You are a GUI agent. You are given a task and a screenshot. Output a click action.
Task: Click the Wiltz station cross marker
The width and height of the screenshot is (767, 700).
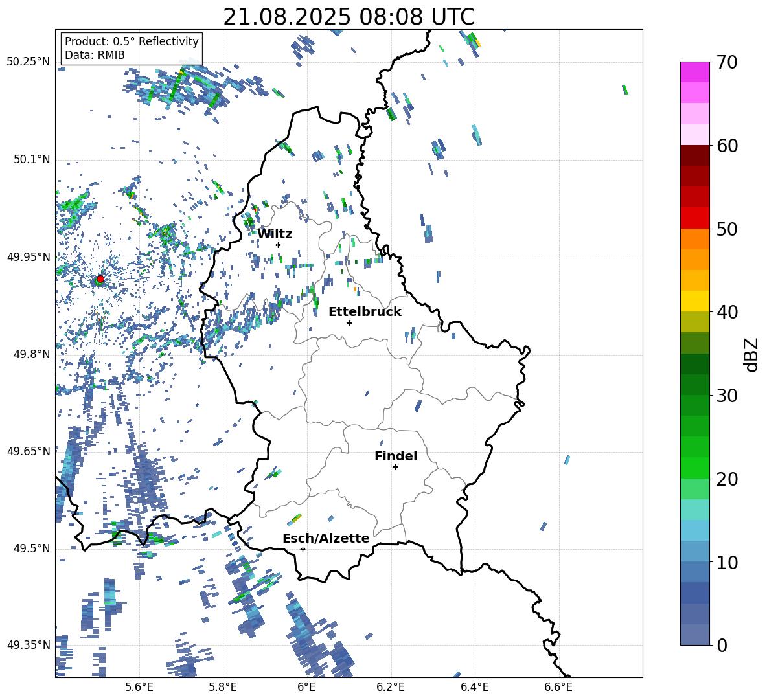(279, 245)
